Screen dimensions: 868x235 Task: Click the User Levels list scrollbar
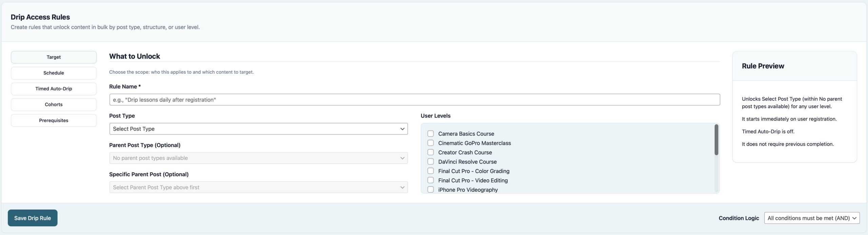click(716, 140)
